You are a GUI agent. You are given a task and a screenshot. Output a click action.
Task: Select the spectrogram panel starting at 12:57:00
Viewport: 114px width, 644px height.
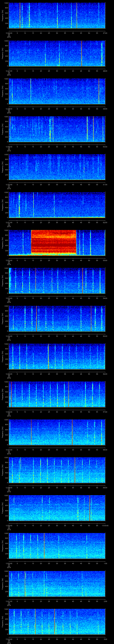57,432
